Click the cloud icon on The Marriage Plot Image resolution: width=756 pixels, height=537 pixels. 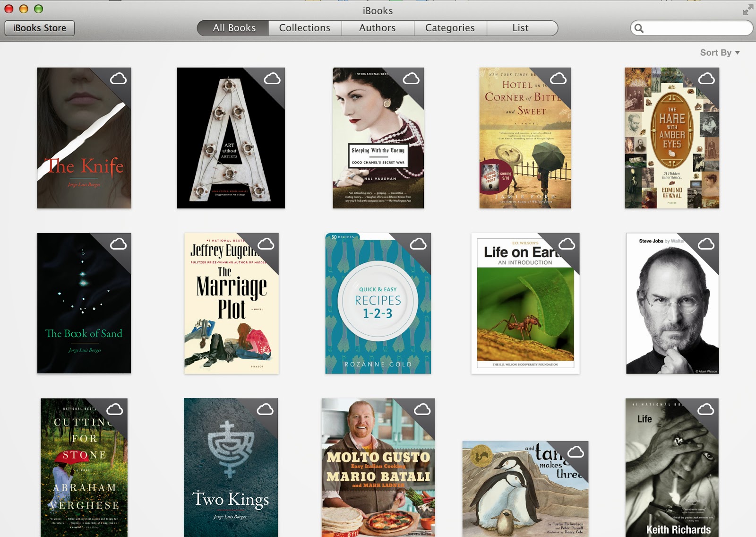click(266, 244)
